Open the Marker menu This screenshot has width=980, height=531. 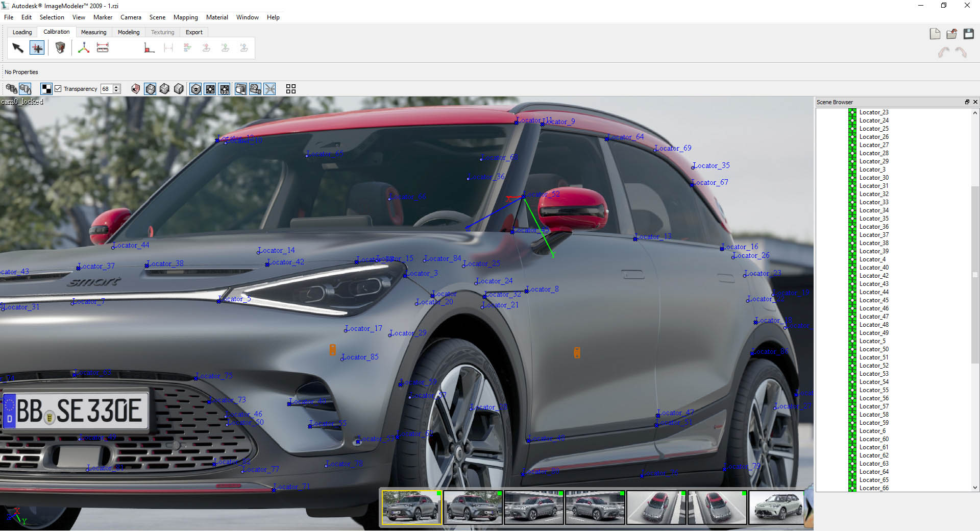tap(103, 17)
